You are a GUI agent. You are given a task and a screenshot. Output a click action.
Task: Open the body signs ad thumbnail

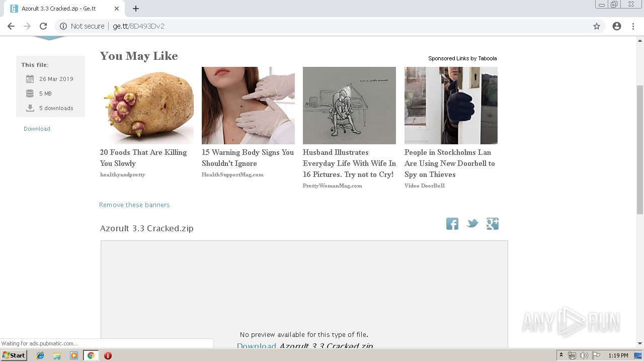point(248,106)
